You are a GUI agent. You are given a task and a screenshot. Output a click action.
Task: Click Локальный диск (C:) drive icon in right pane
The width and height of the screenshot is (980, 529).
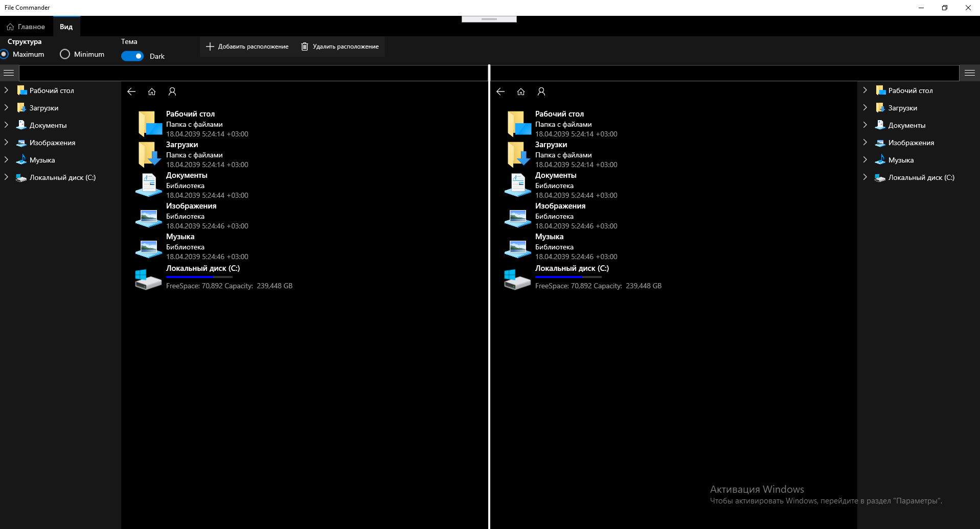[x=517, y=279]
